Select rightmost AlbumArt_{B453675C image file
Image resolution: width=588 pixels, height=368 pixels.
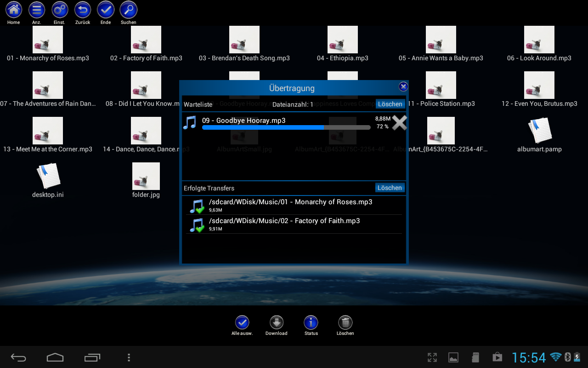pyautogui.click(x=441, y=135)
